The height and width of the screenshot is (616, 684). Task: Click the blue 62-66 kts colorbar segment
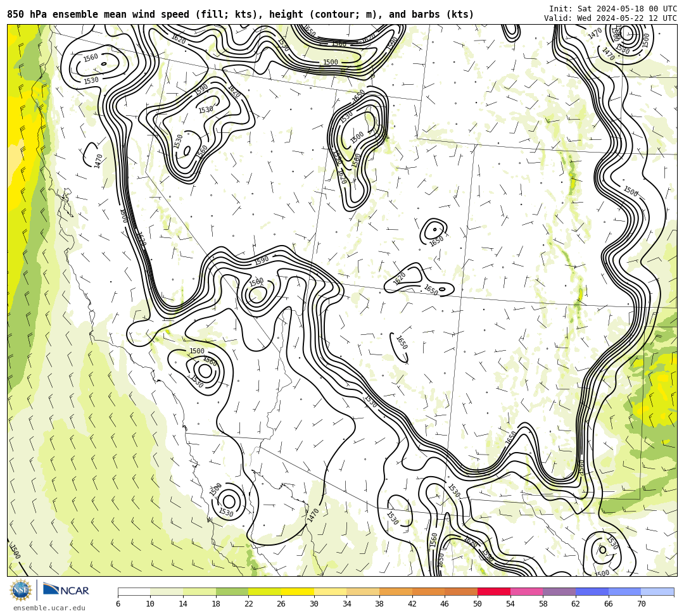(592, 591)
